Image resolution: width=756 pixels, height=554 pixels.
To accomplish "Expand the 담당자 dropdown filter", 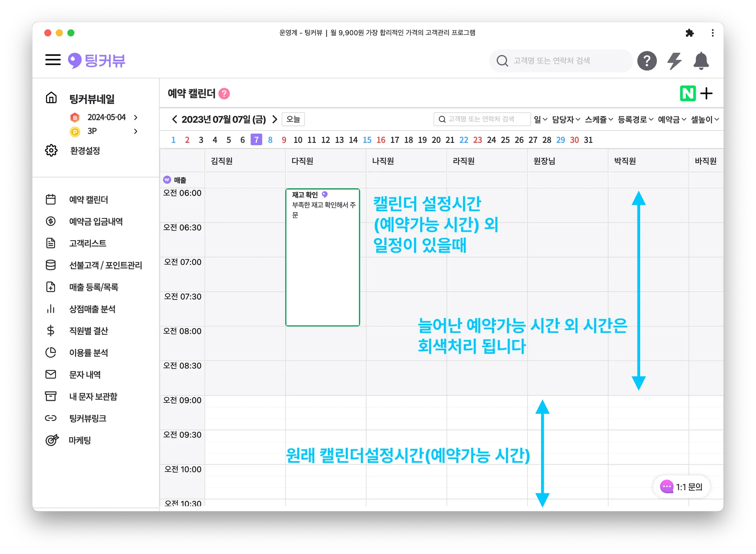I will (566, 120).
